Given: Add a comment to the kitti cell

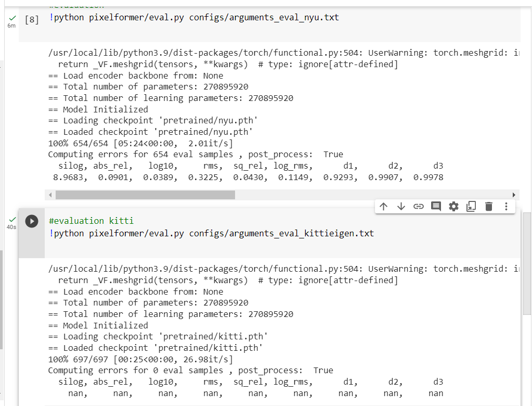Looking at the screenshot, I should click(436, 206).
